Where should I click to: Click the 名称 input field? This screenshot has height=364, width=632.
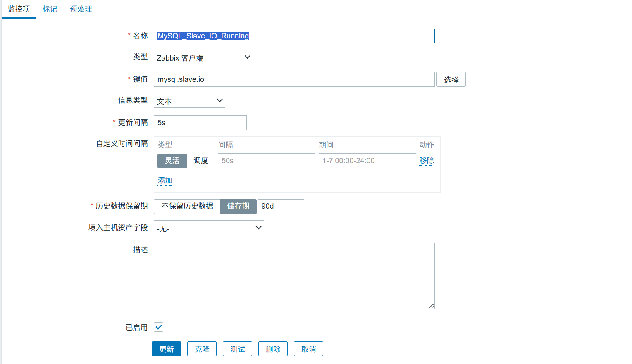pos(294,36)
